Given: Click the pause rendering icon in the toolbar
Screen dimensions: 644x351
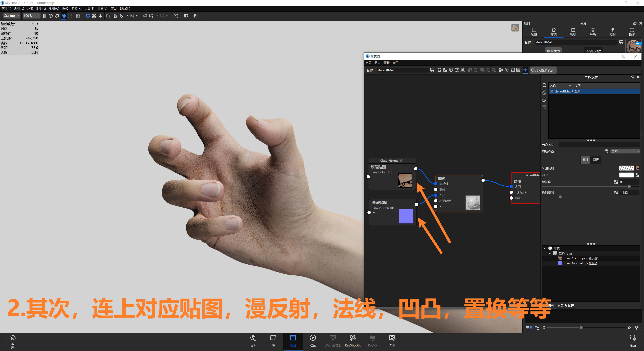Looking at the screenshot, I should 44,16.
